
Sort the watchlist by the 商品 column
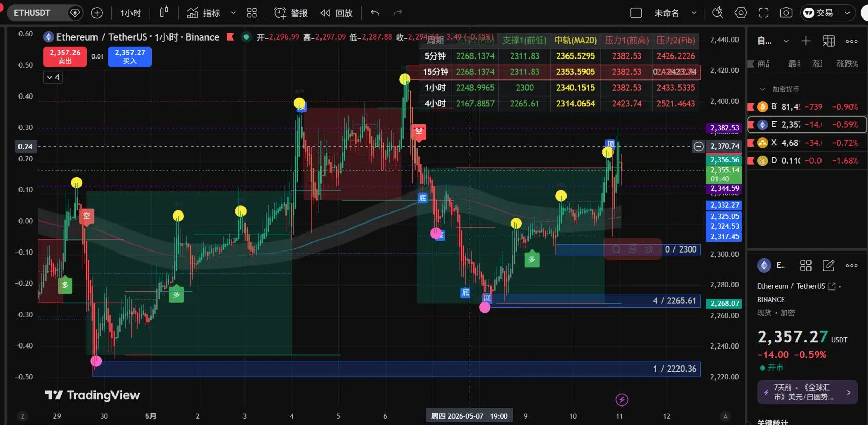tap(763, 64)
